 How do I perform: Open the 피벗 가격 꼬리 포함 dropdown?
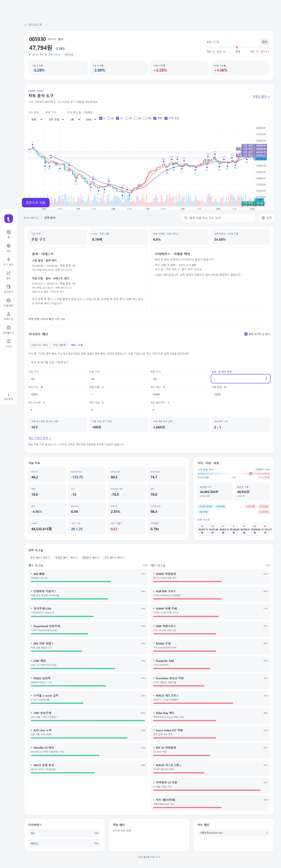[55, 119]
